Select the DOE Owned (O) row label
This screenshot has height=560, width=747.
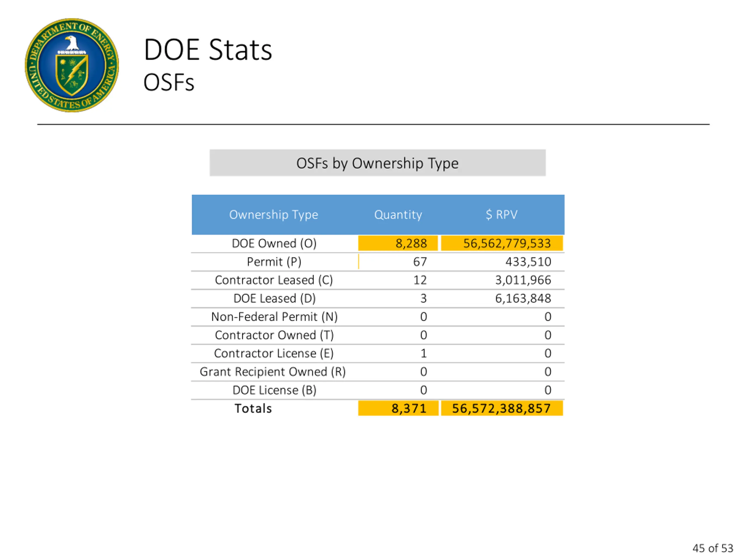(x=274, y=243)
